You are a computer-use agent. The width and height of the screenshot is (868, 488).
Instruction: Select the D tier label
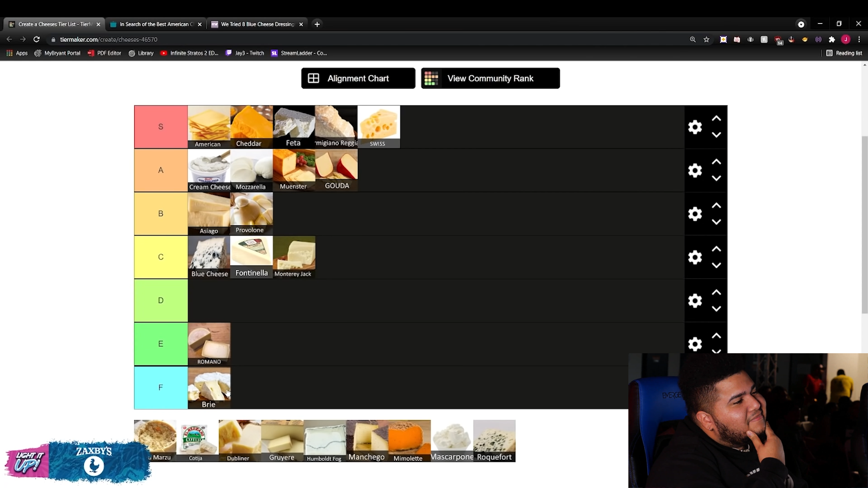tap(161, 301)
